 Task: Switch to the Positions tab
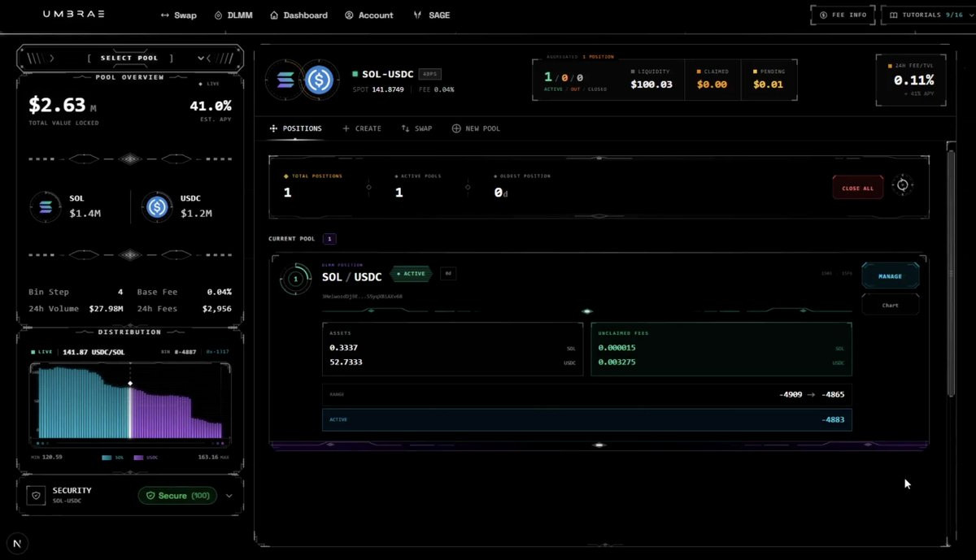[296, 128]
